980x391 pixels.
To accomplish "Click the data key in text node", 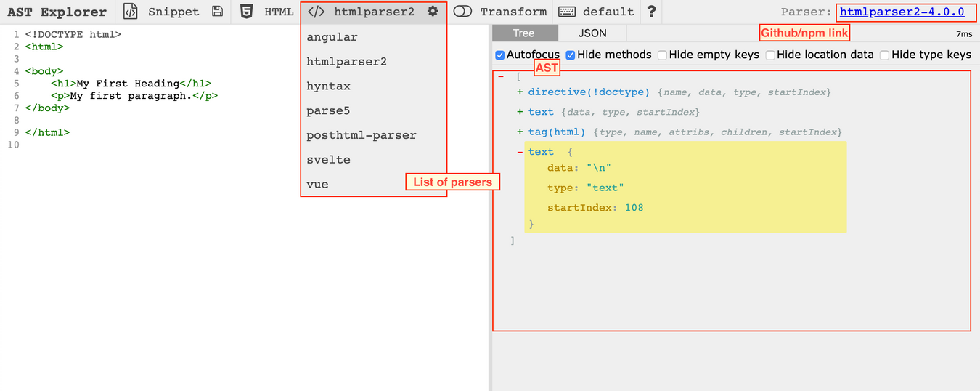I will pos(560,168).
